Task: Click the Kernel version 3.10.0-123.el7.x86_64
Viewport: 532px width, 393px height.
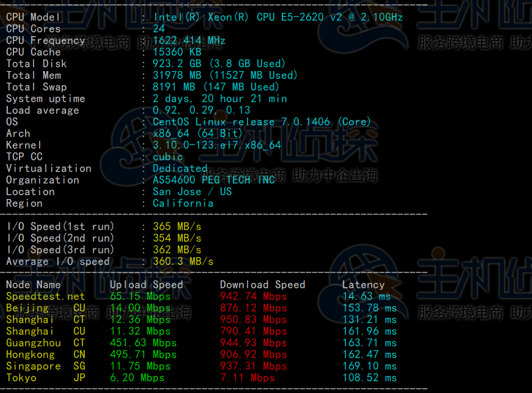Action: (x=216, y=145)
